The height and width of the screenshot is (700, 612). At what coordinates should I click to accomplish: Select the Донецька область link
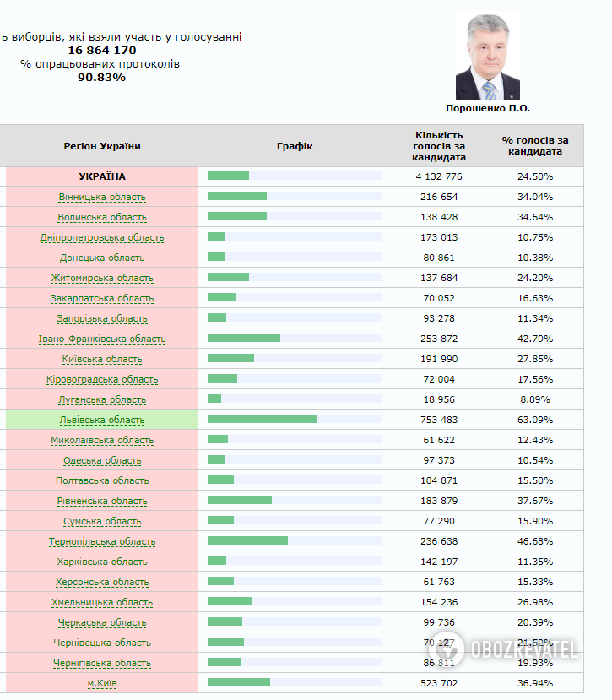102,258
